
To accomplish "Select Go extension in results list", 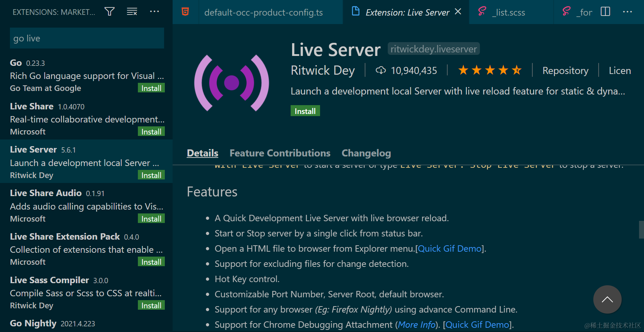I will point(86,75).
